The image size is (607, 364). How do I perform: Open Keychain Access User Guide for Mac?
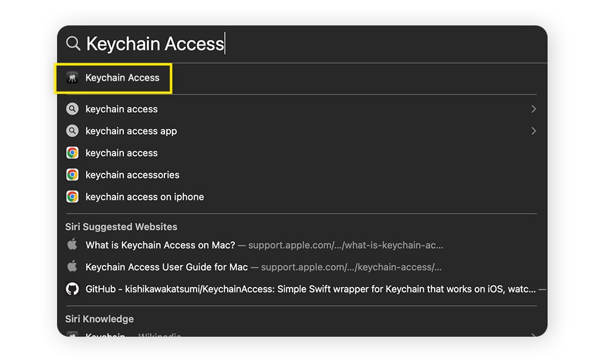263,268
